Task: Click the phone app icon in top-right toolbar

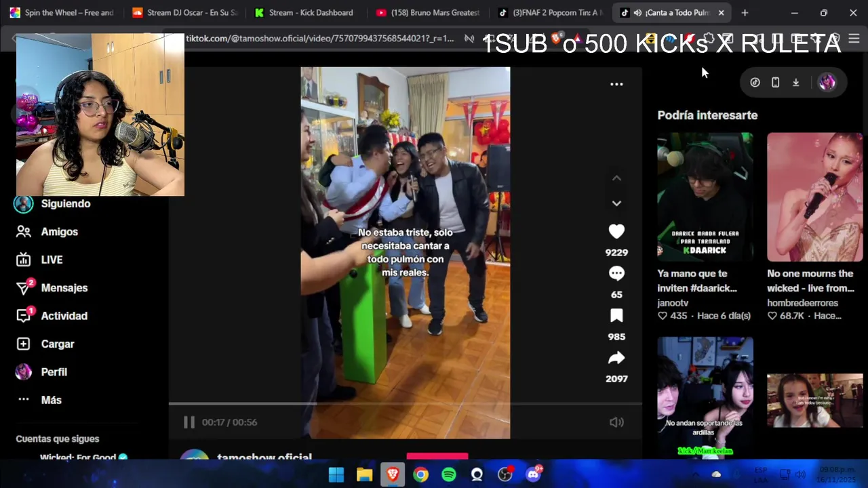Action: coord(775,82)
